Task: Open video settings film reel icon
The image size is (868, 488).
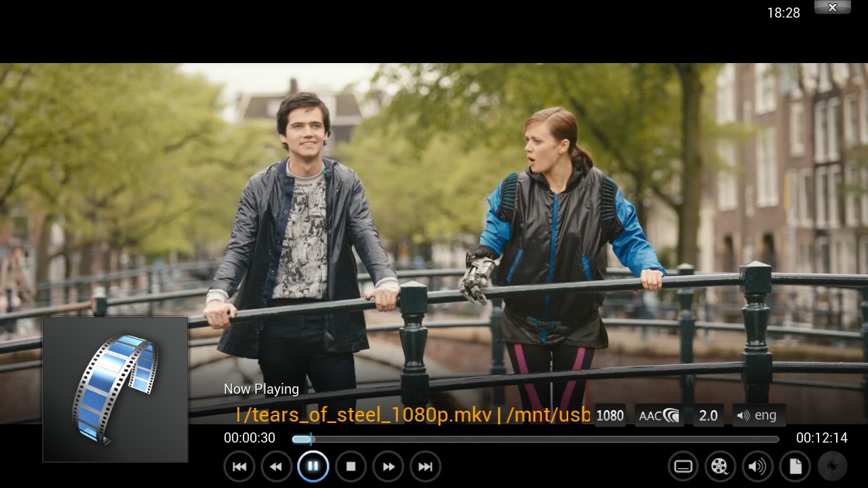Action: (x=720, y=466)
